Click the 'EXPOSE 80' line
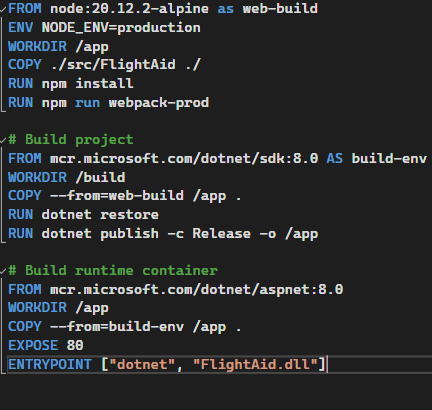 pyautogui.click(x=46, y=345)
